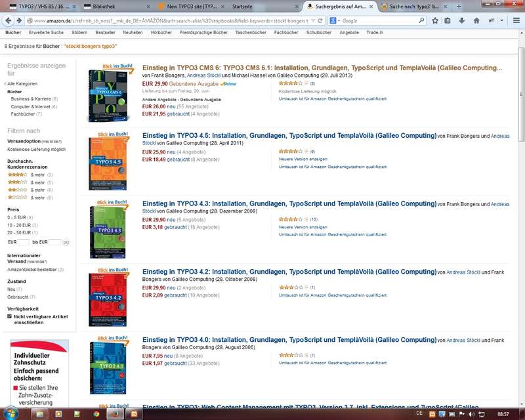Expand rating breakdown arrow for TYPO3 4.5
Viewport: 525px width, 420px height.
(x=306, y=152)
